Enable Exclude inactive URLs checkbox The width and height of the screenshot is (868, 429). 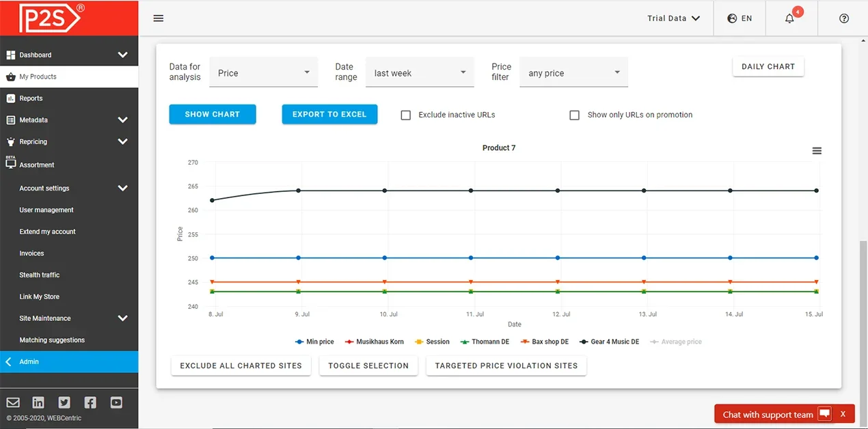point(406,115)
